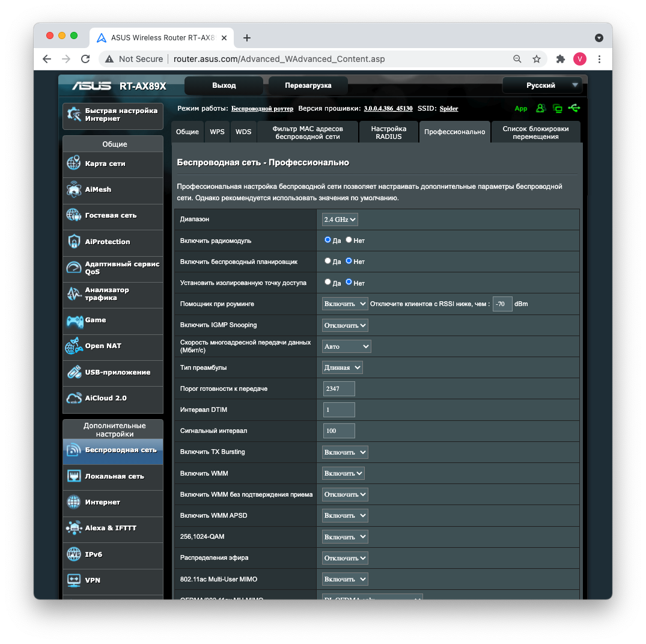646x644 pixels.
Task: Open the IGMP Snooping dropdown
Action: [345, 325]
